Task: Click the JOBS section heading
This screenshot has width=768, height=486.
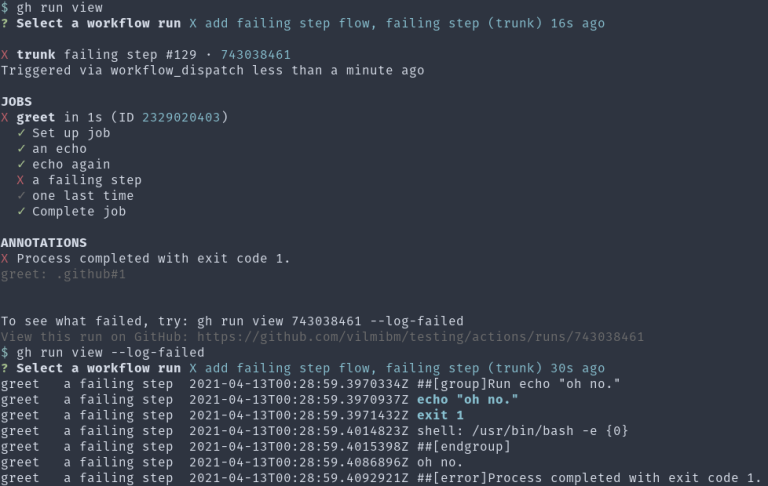Action: pyautogui.click(x=16, y=102)
